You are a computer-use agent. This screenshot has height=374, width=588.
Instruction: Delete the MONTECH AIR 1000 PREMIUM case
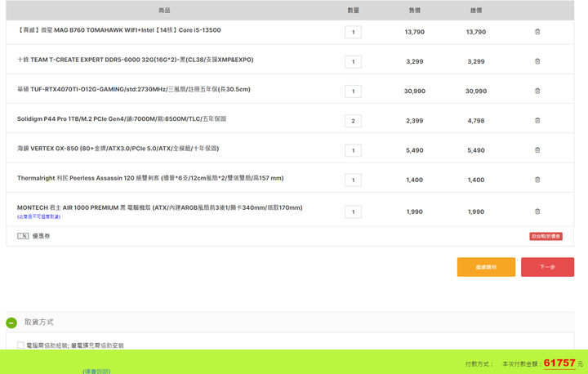[x=537, y=212]
